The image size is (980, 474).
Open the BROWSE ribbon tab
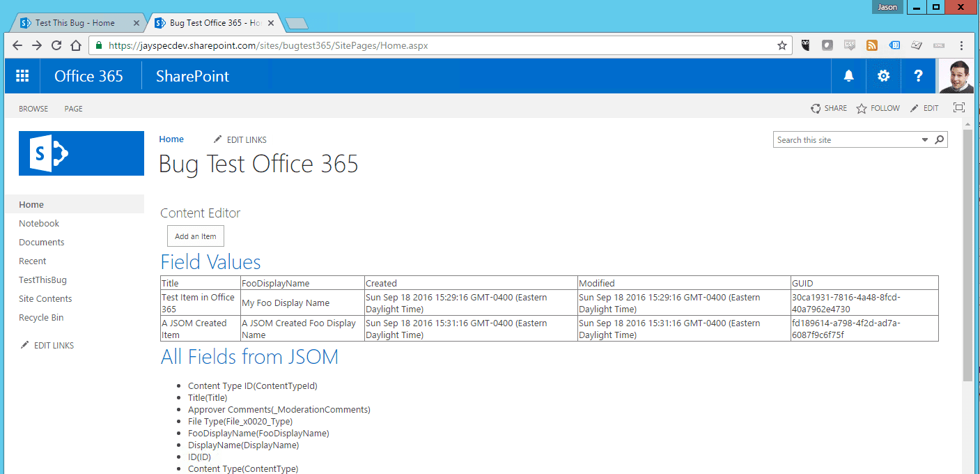[x=33, y=109]
